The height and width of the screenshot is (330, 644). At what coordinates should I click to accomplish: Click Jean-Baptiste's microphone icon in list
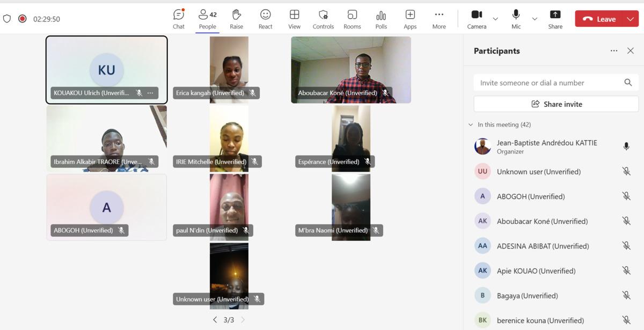(626, 146)
